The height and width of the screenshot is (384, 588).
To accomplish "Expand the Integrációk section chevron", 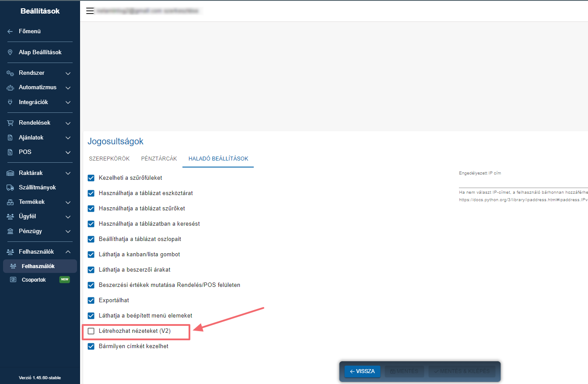I will (x=68, y=102).
